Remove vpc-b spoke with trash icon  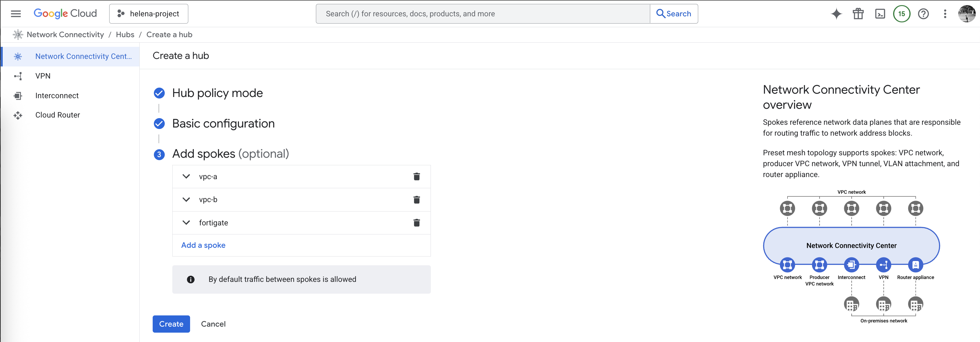[417, 200]
